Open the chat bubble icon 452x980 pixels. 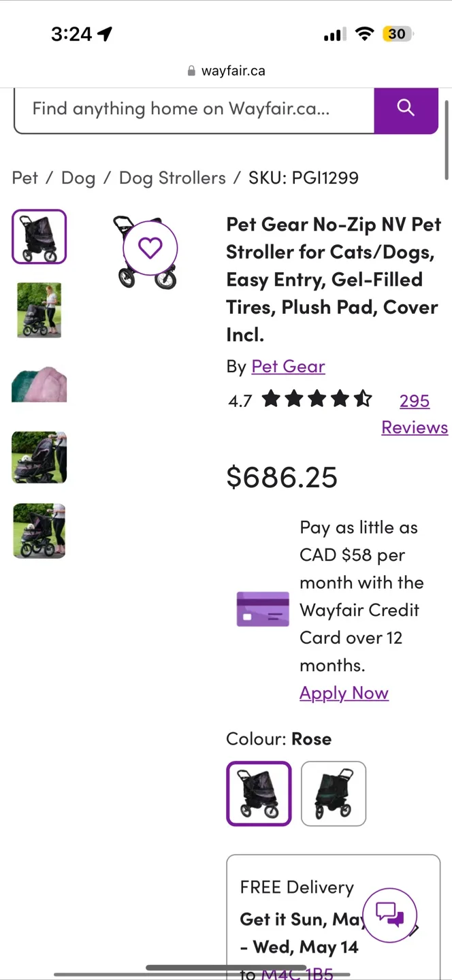pos(390,915)
